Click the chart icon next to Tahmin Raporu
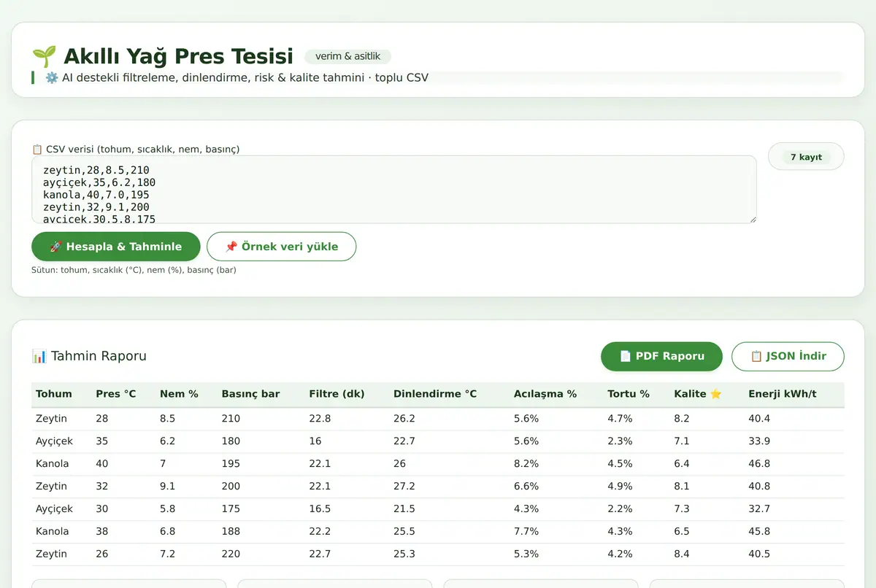Viewport: 876px width, 588px height. pyautogui.click(x=39, y=356)
